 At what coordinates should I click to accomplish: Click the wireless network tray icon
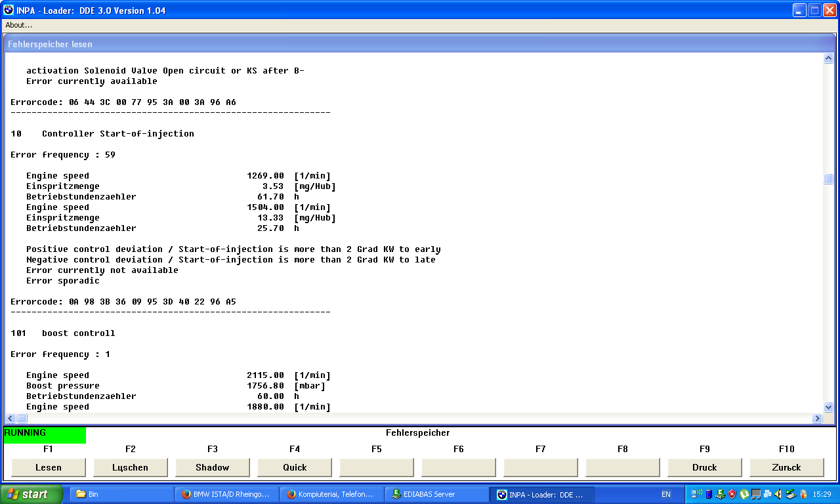click(x=696, y=494)
